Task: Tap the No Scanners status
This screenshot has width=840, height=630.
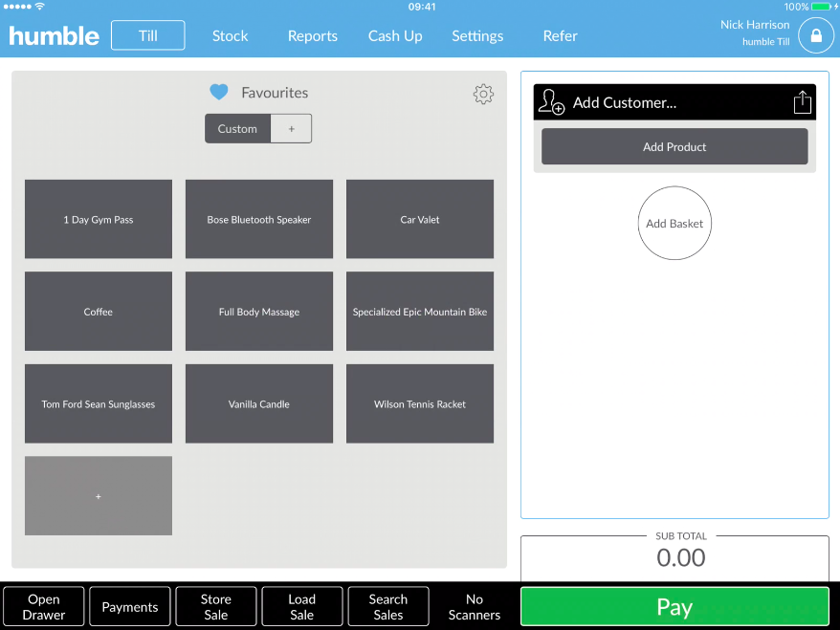Action: click(x=475, y=606)
